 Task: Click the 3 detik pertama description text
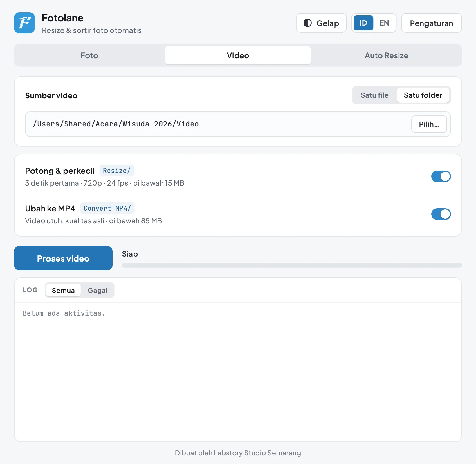pos(105,183)
